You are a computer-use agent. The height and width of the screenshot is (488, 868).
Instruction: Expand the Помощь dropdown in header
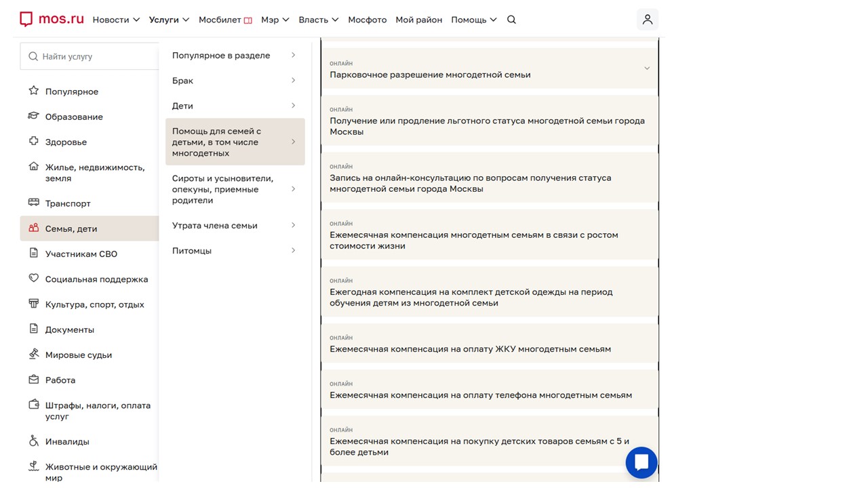(473, 20)
